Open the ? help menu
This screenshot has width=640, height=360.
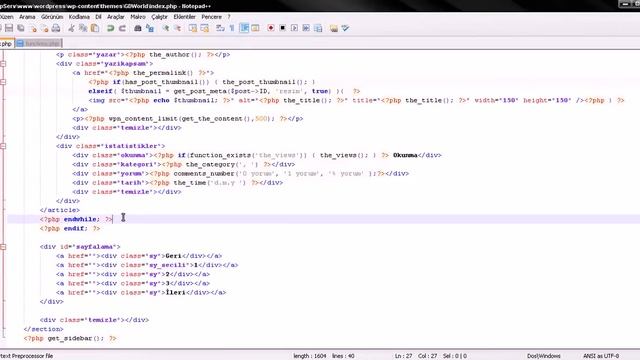(229, 17)
